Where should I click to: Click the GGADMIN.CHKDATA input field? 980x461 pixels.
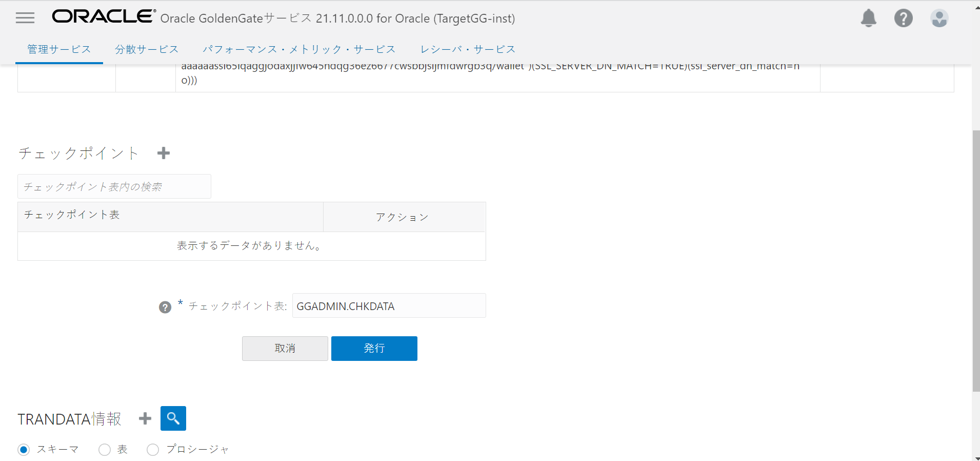click(x=389, y=305)
